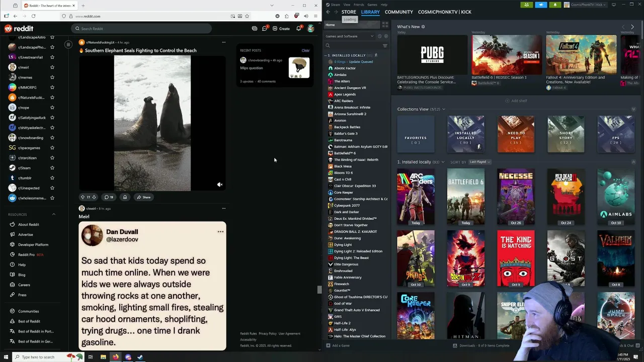Open Reddit chat icon with notification badge
Viewport: 644px width, 362px height.
point(265,29)
